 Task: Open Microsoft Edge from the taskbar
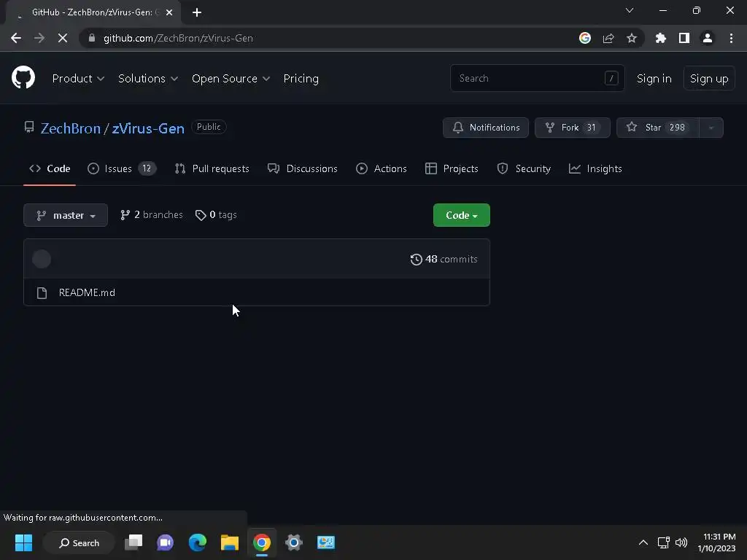click(x=197, y=542)
